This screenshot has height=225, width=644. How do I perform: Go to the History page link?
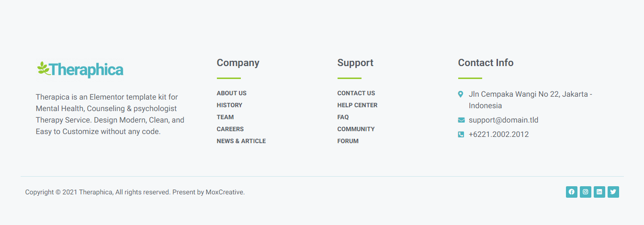coord(229,105)
